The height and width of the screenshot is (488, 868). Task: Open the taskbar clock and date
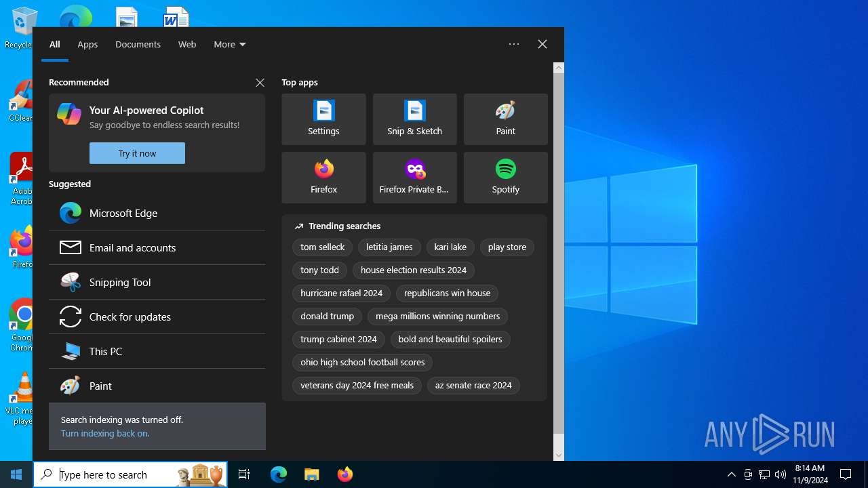pyautogui.click(x=810, y=474)
